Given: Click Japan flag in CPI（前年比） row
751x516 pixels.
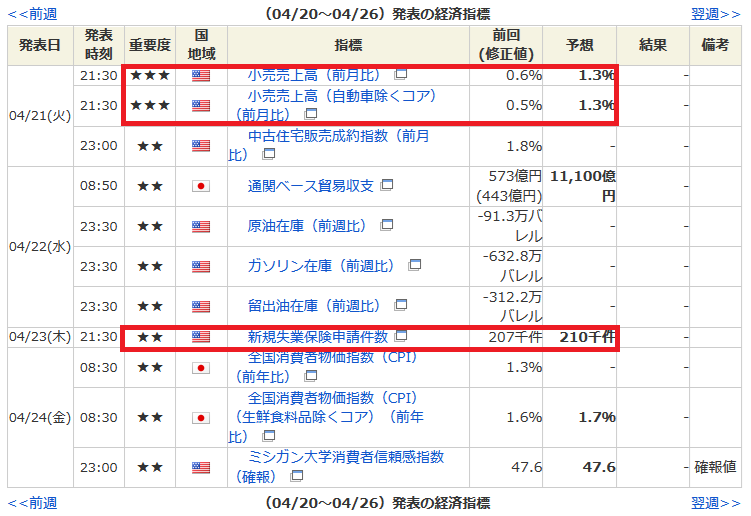Looking at the screenshot, I should coord(201,368).
